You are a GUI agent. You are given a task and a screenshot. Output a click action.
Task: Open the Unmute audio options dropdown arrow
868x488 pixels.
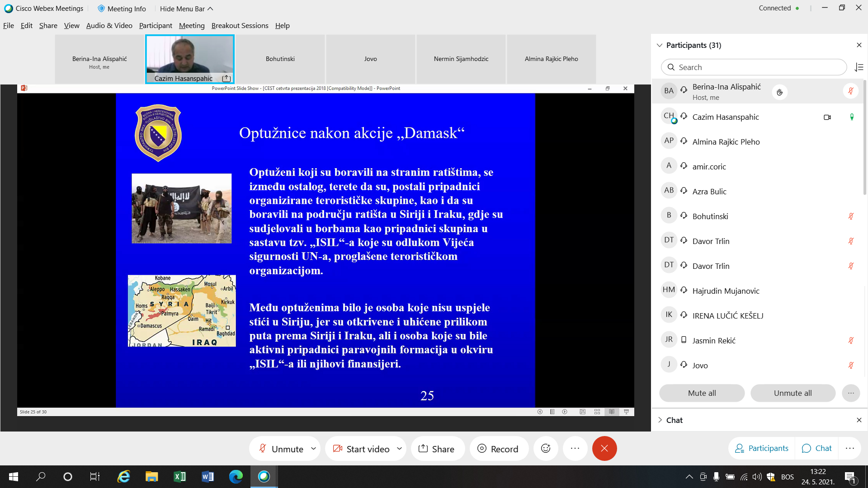point(313,449)
